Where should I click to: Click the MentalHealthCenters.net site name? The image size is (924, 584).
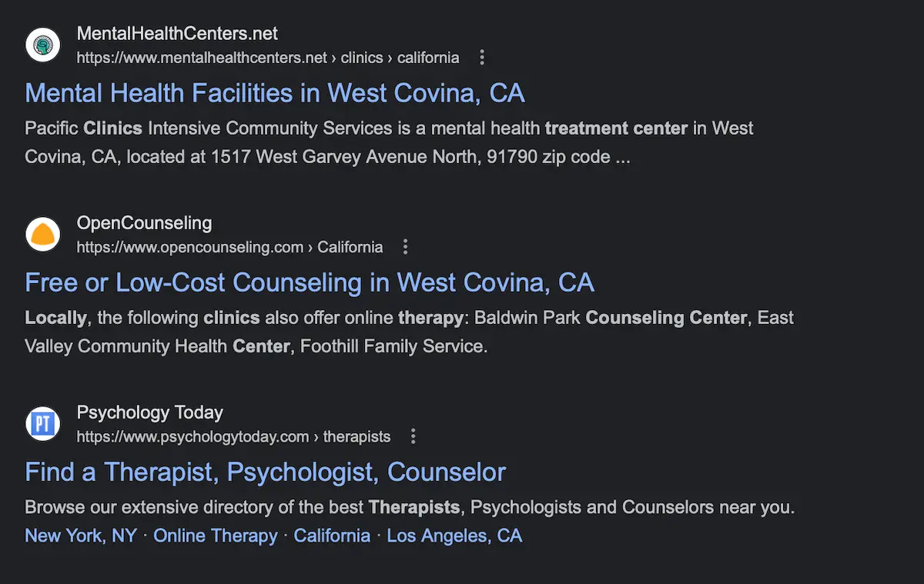point(177,34)
